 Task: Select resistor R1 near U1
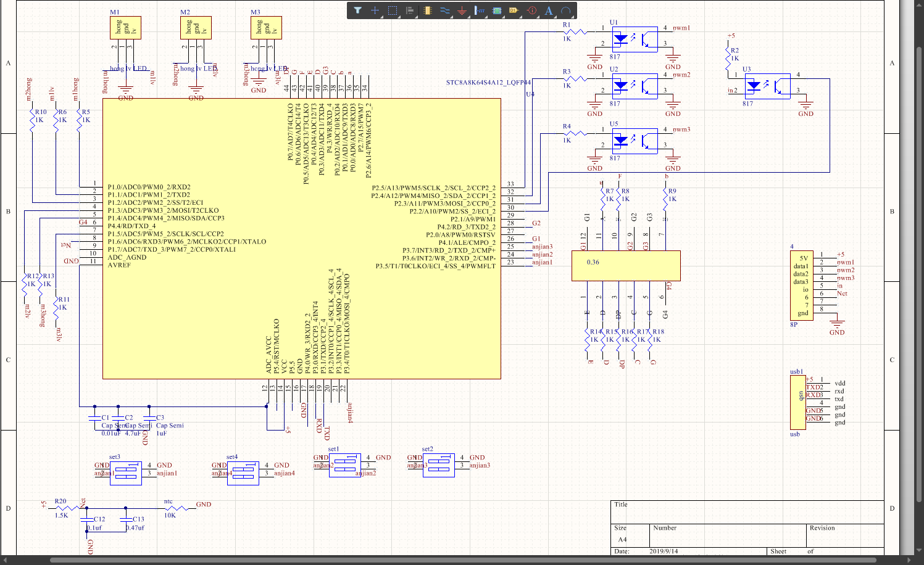[575, 31]
